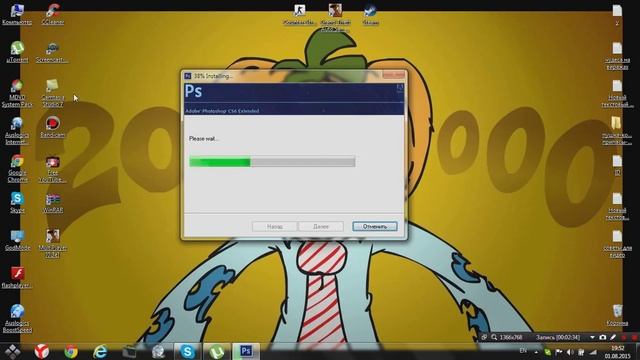This screenshot has width=640, height=360.
Task: Click the magnifier icon beside 1366x768 in the recorder bar
Action: pos(494,337)
